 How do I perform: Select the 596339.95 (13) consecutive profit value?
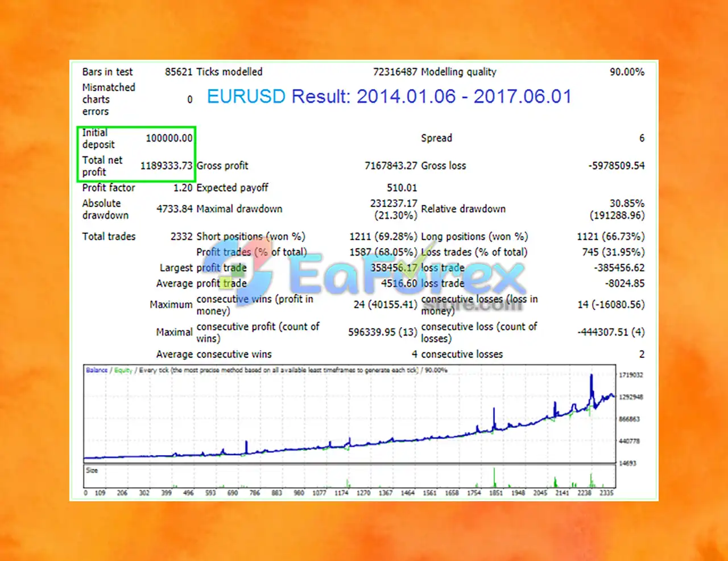pyautogui.click(x=383, y=332)
